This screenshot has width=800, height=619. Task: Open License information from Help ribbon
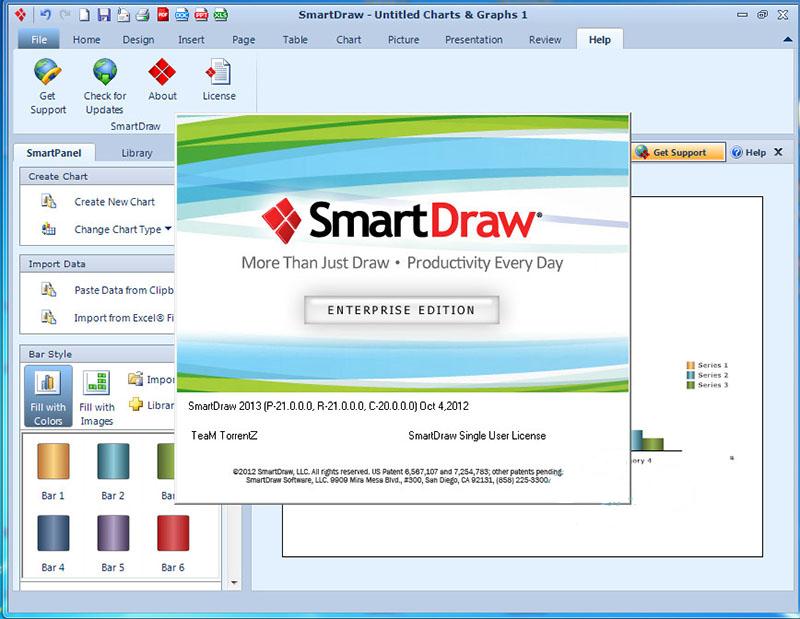point(219,80)
